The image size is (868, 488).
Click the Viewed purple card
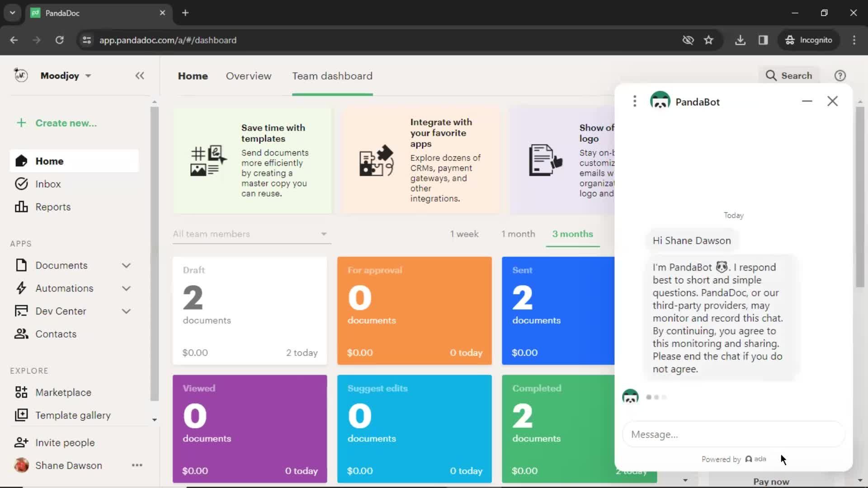[250, 429]
